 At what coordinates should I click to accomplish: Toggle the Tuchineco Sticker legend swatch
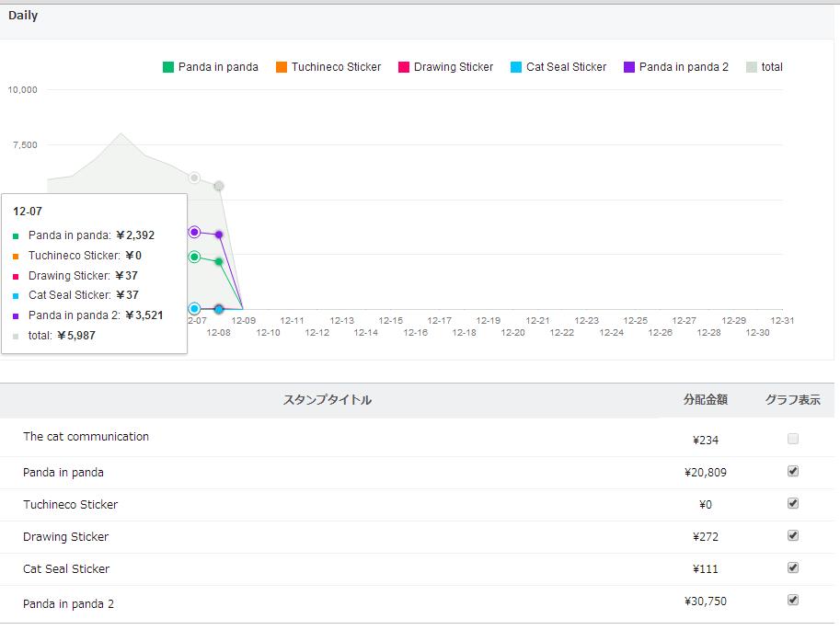(282, 67)
